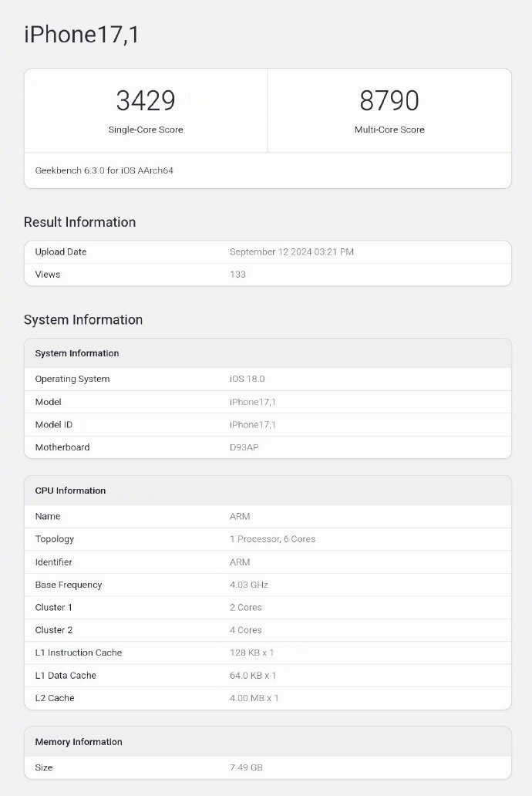Viewport: 532px width, 796px height.
Task: Select the Topology 1 Processor, 6 Cores value
Action: point(272,539)
